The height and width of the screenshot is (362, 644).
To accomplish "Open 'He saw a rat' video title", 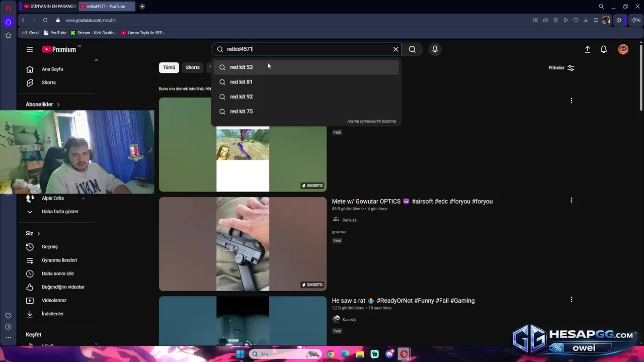I will (403, 301).
